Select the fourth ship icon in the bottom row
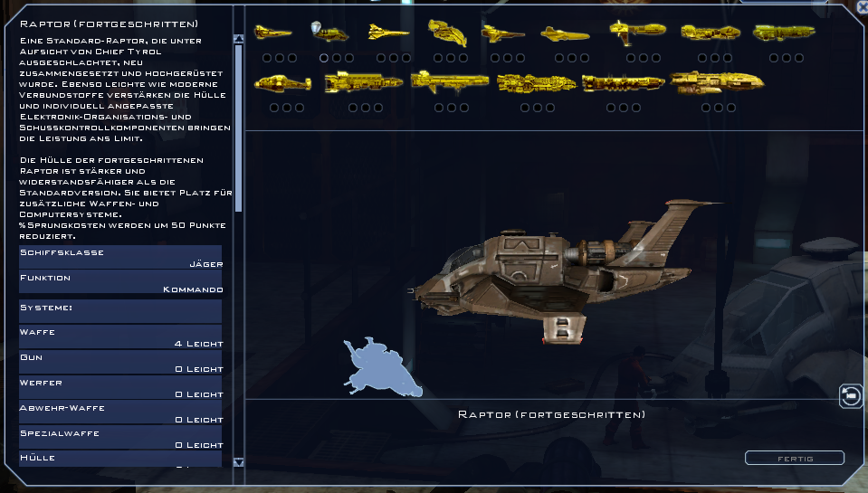The image size is (868, 493). (537, 83)
